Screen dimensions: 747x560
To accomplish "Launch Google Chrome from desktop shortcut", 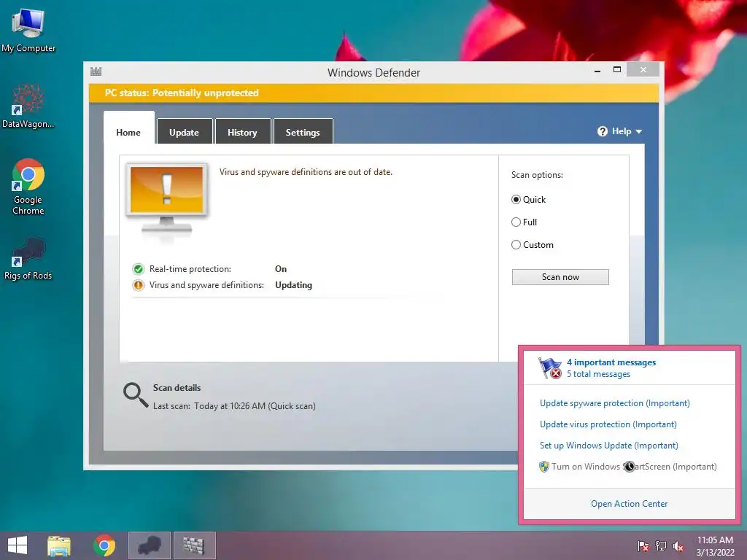I will (28, 186).
